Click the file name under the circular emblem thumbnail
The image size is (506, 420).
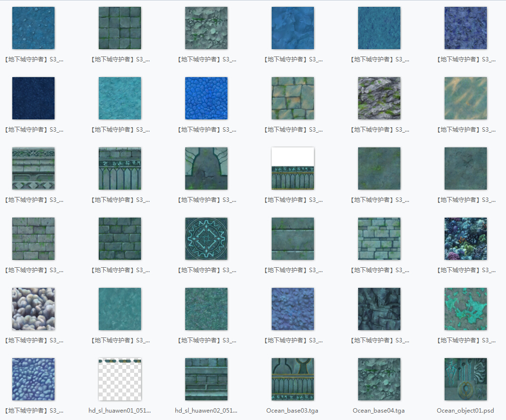tap(206, 270)
